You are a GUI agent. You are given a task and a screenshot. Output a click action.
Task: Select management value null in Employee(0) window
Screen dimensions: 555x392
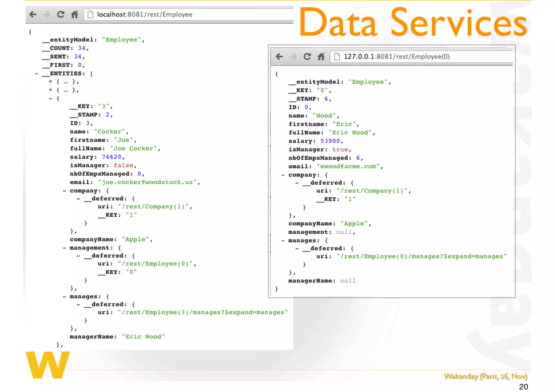(344, 232)
